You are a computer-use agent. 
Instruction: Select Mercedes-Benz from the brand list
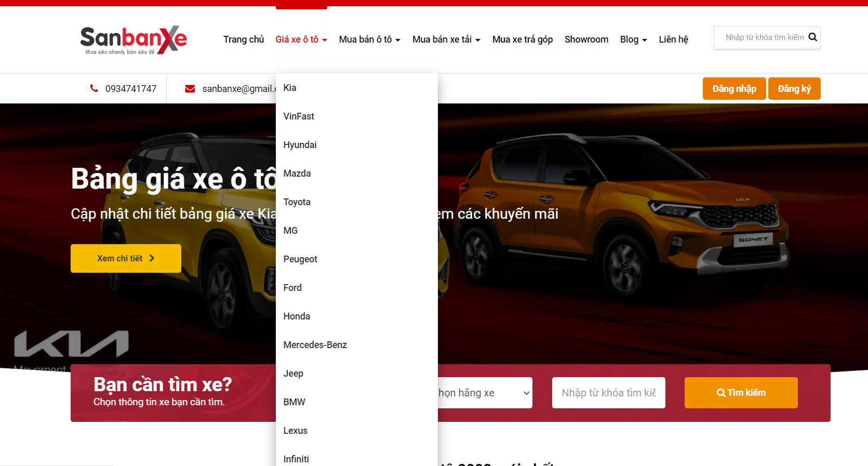pyautogui.click(x=315, y=345)
